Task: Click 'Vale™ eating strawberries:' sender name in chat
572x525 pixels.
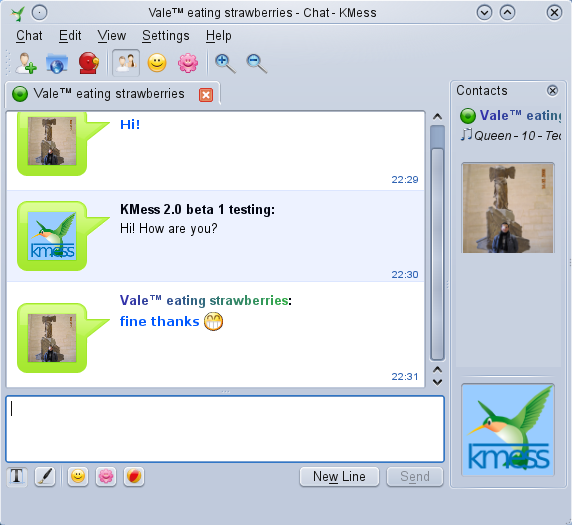Action: coord(206,301)
